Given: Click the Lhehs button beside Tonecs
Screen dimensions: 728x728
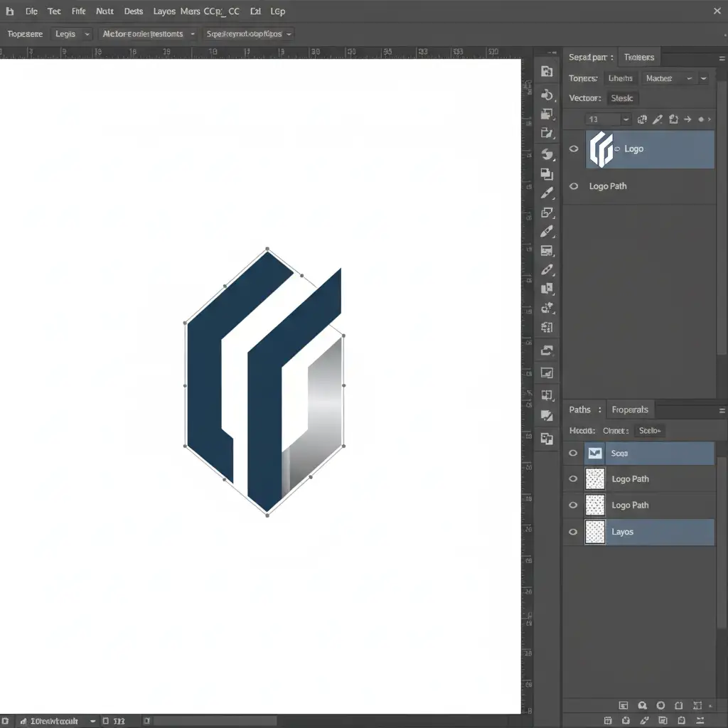Looking at the screenshot, I should coord(621,78).
